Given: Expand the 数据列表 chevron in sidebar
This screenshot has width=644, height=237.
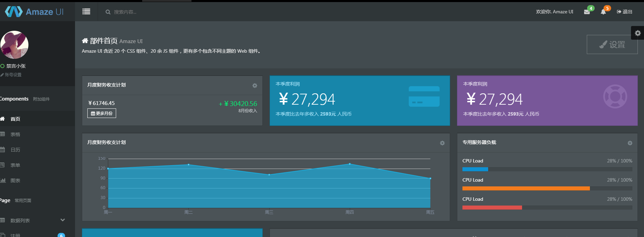Looking at the screenshot, I should tap(63, 220).
